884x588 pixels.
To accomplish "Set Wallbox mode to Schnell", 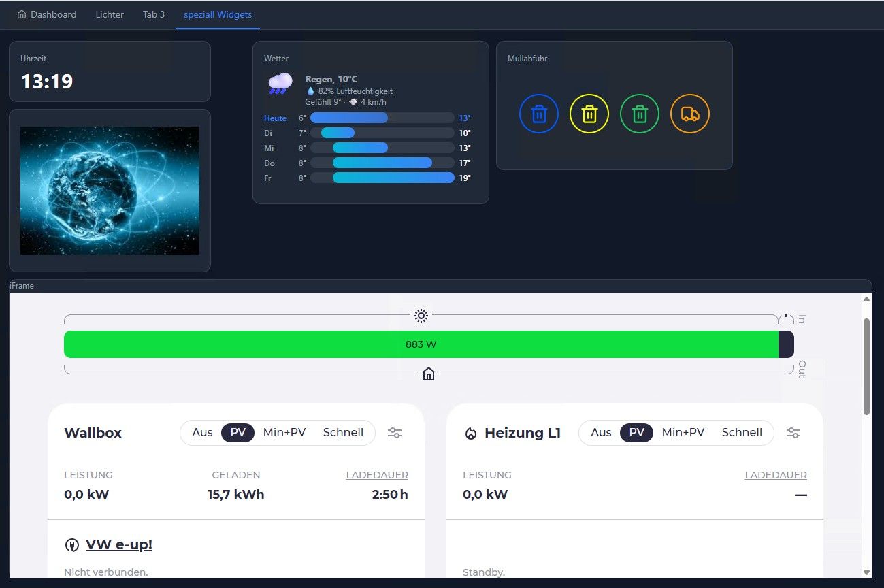I will click(344, 433).
